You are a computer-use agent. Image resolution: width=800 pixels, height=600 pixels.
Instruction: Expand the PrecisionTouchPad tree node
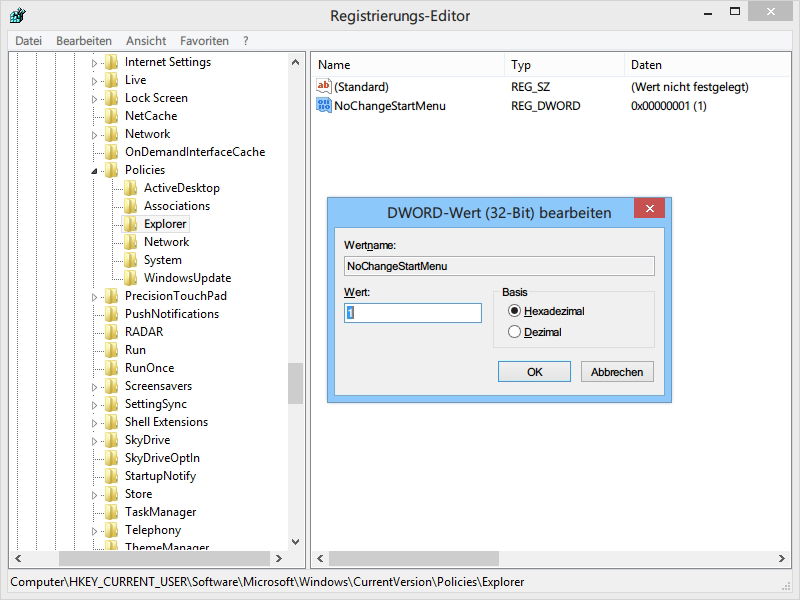coord(94,297)
